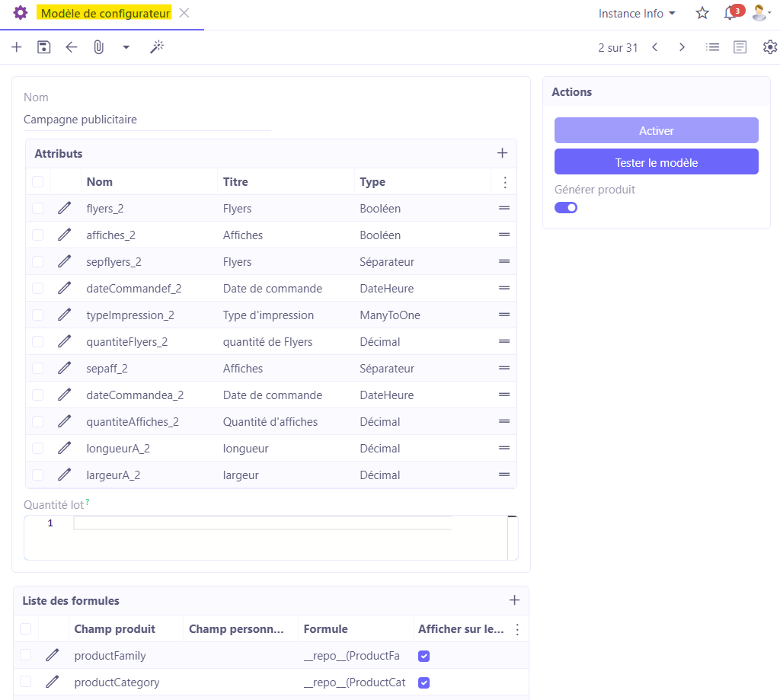The width and height of the screenshot is (780, 700).
Task: Check the productFamily row checkbox
Action: tap(26, 655)
